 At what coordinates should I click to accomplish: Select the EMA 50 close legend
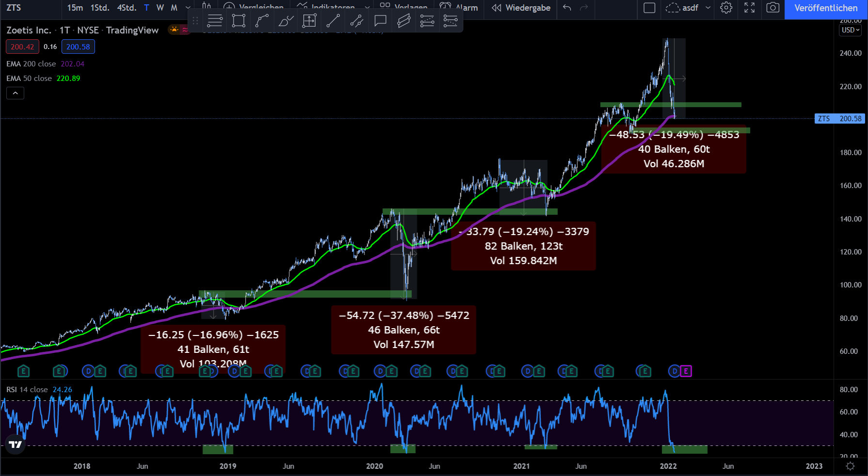pyautogui.click(x=43, y=79)
